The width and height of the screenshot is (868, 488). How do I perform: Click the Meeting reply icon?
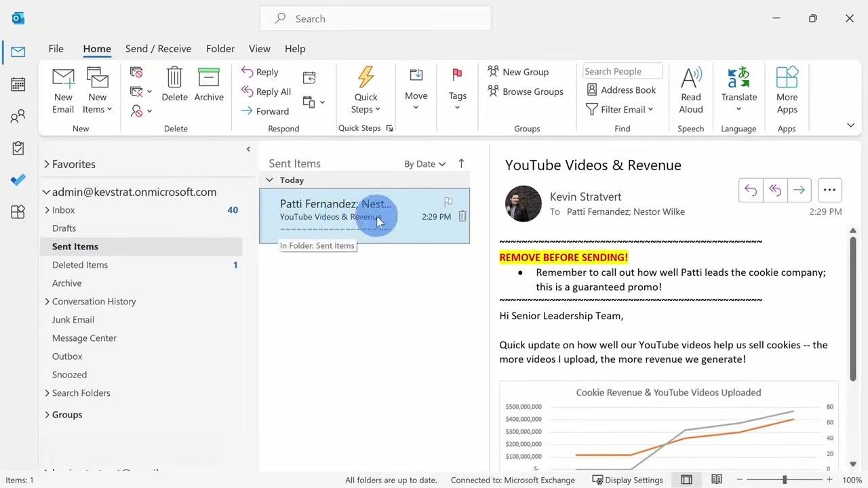tap(309, 78)
